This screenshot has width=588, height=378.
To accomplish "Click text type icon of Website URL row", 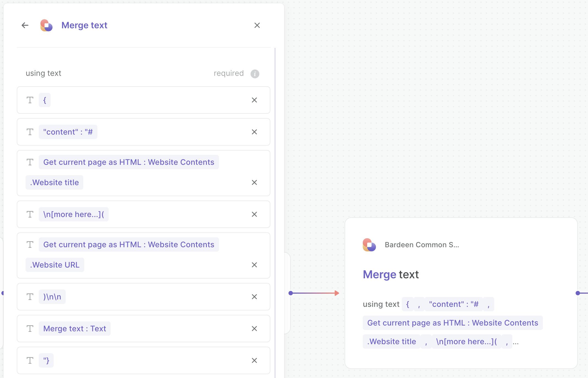I will pyautogui.click(x=30, y=244).
